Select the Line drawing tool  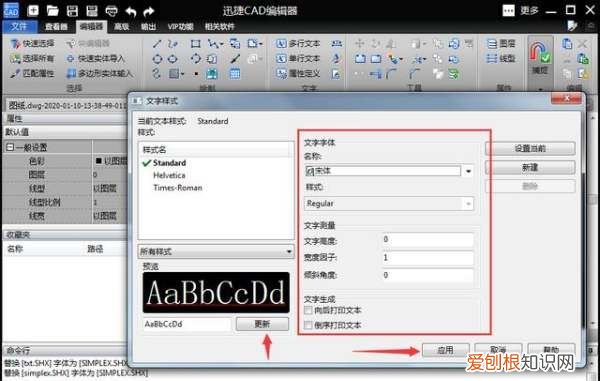tap(157, 44)
